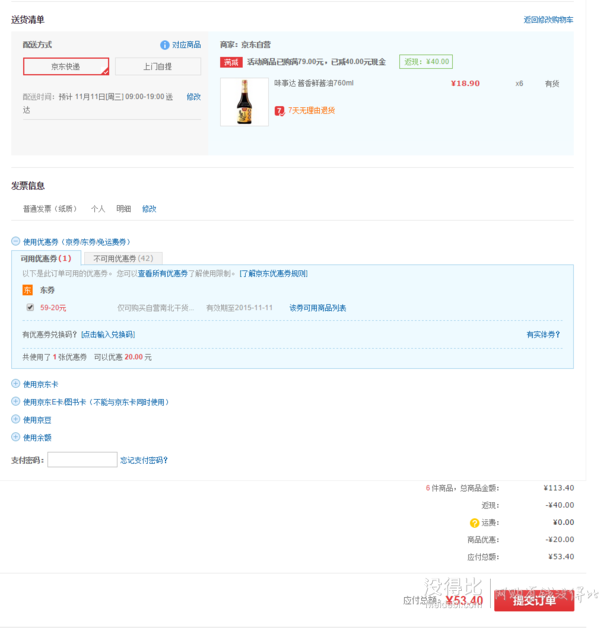This screenshot has height=628, width=610.
Task: Click the -¥20.00 product discount value
Action: point(560,539)
